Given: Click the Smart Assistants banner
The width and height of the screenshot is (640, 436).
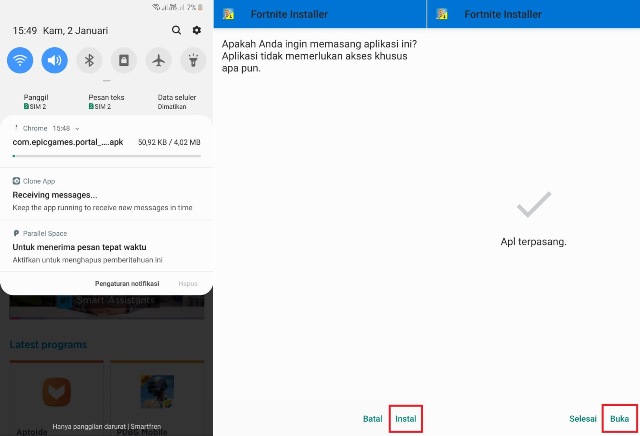Looking at the screenshot, I should pos(107,307).
